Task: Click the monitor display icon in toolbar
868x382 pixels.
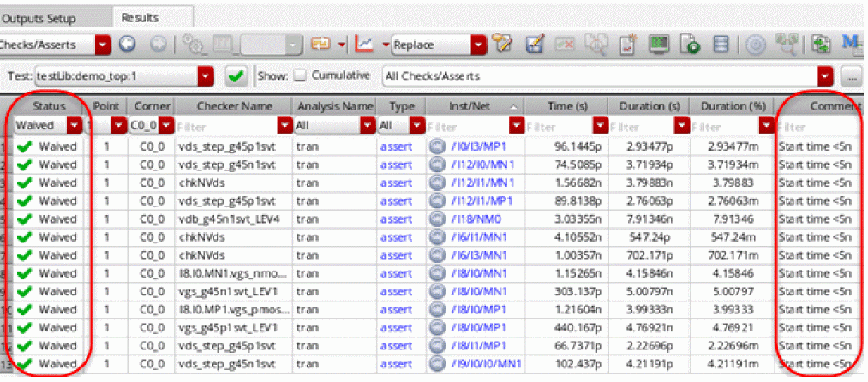Action: tap(658, 45)
